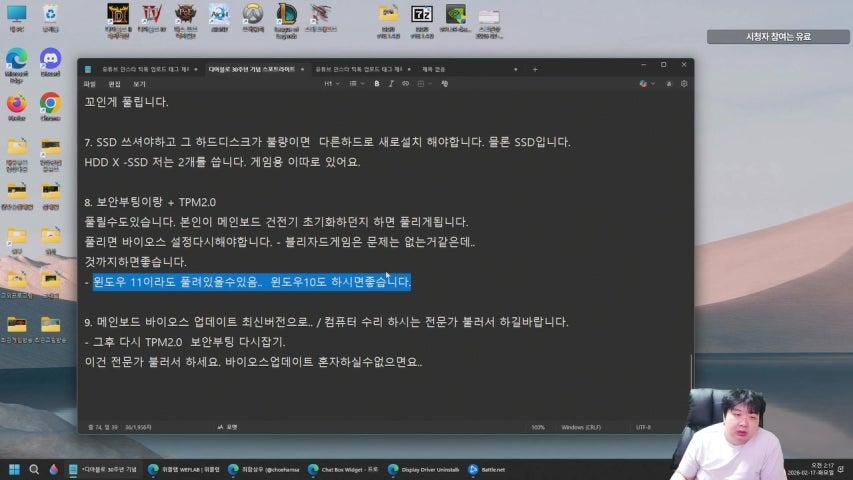
Task: Click the line '8. 보안부팅이랑 + TPM2.0'
Action: click(150, 202)
